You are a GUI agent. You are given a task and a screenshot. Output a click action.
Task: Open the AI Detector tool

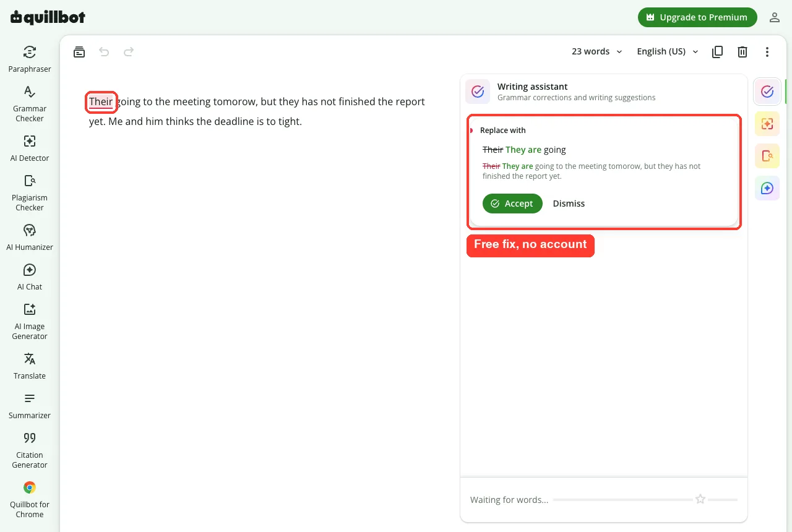click(x=30, y=148)
